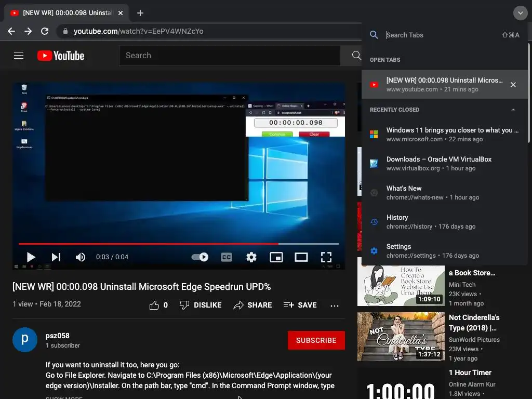Click SunWorld Pictures channel name
The height and width of the screenshot is (399, 532).
click(x=474, y=340)
